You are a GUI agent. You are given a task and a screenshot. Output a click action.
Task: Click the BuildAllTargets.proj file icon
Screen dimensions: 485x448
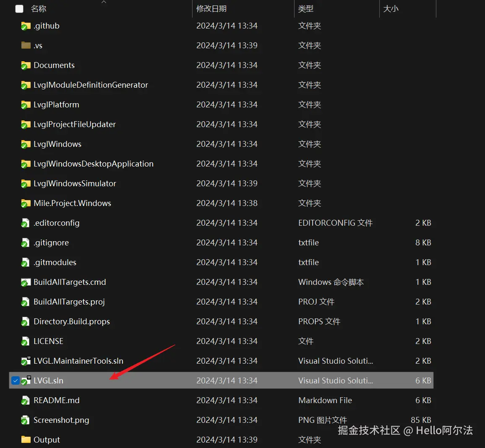pos(25,302)
